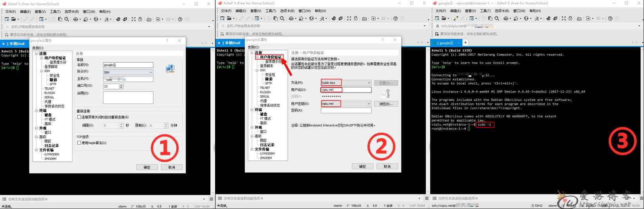644x209 pixels.
Task: Collapse 连接 tree node in first dialog
Action: click(36, 54)
